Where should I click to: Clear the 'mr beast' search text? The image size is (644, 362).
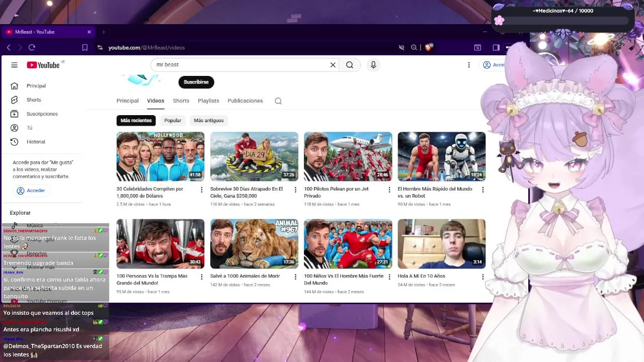333,65
